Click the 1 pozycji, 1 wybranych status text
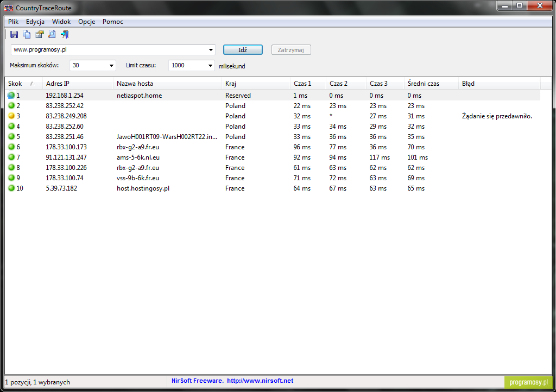 [x=37, y=382]
